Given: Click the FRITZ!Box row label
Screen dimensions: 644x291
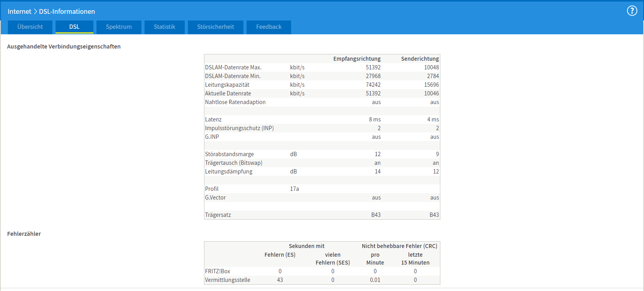Looking at the screenshot, I should pos(217,271).
